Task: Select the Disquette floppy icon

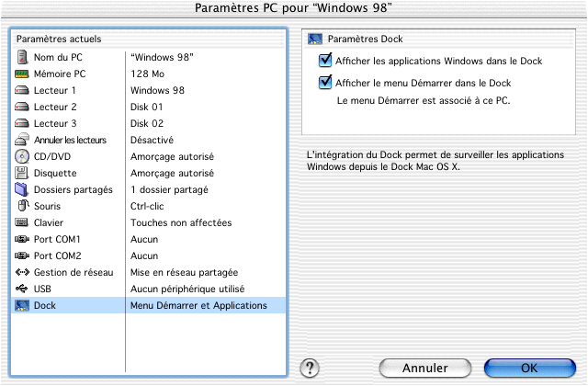Action: pos(21,173)
